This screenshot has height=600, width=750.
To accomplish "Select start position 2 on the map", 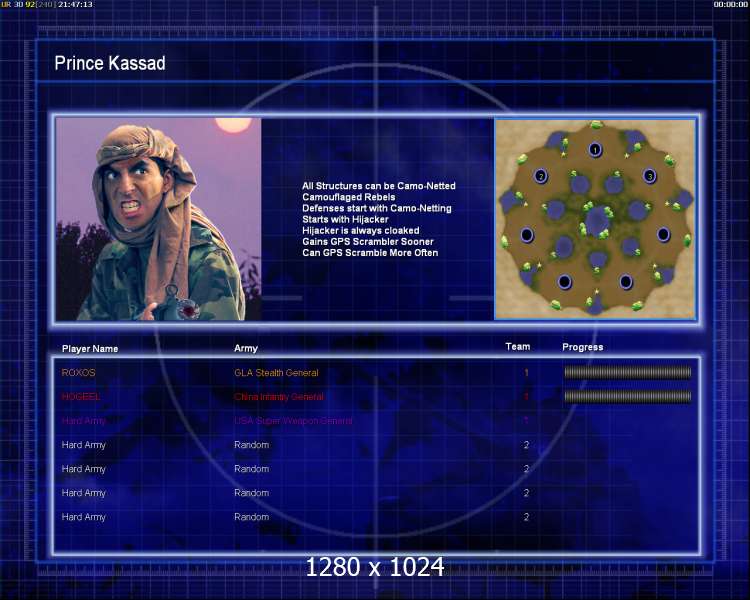I will click(541, 176).
